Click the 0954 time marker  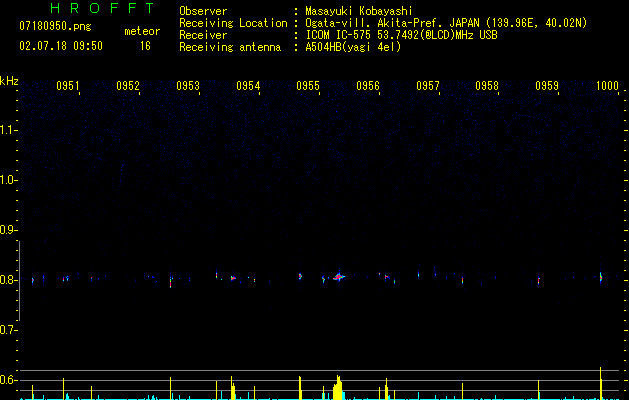[x=248, y=86]
